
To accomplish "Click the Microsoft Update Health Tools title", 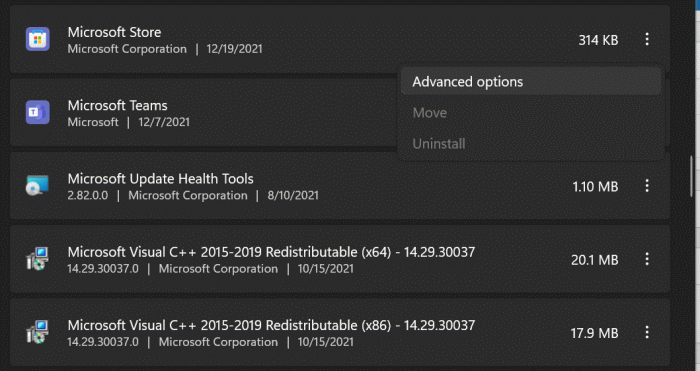I will pyautogui.click(x=160, y=179).
